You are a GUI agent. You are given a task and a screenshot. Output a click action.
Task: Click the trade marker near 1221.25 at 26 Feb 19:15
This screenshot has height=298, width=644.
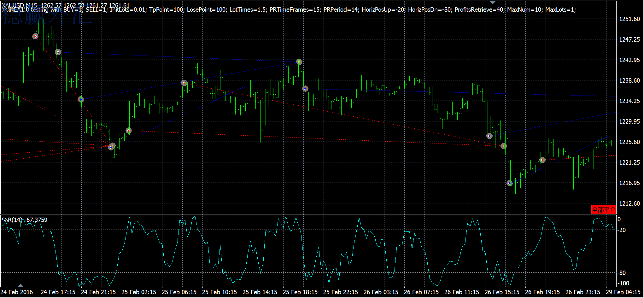542,160
